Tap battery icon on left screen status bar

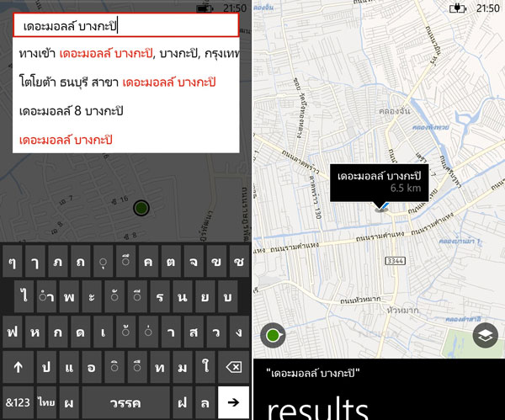205,8
